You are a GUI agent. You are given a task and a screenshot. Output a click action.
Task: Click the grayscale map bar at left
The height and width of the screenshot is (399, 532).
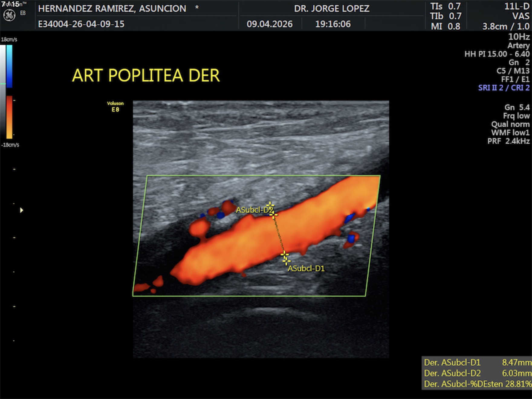point(3,91)
